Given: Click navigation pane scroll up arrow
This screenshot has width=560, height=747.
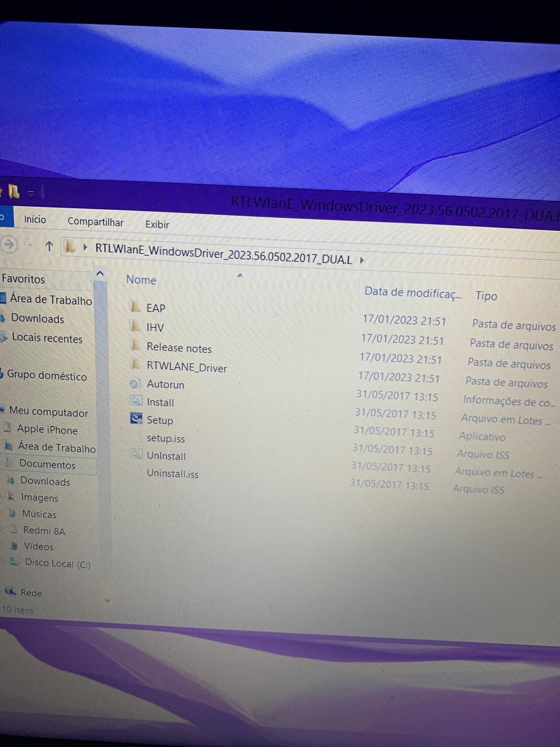Looking at the screenshot, I should [100, 273].
